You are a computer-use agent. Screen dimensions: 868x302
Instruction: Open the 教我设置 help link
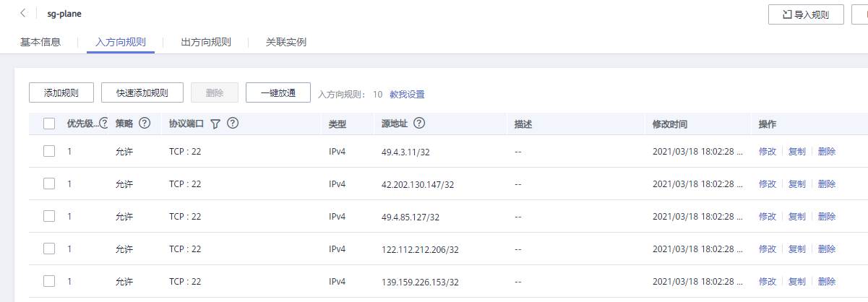coord(407,94)
